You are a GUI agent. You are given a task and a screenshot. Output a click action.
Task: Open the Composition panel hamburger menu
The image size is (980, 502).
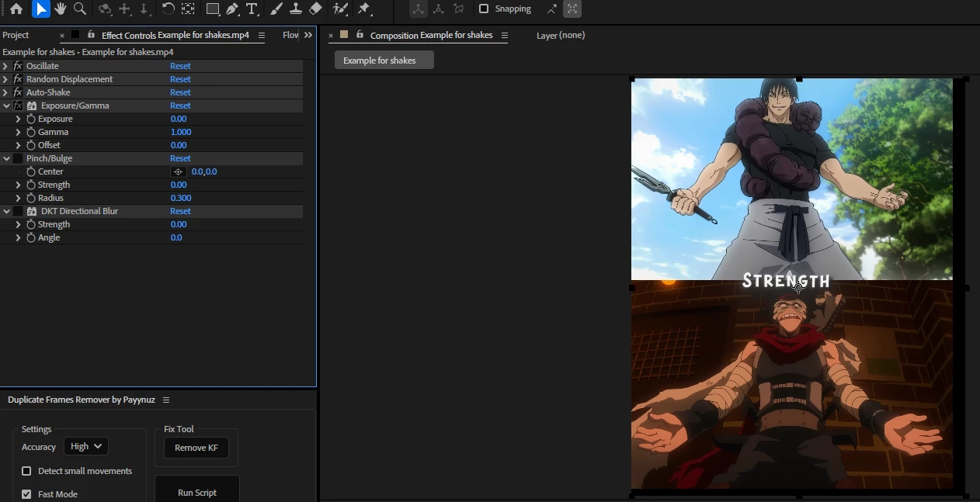505,35
